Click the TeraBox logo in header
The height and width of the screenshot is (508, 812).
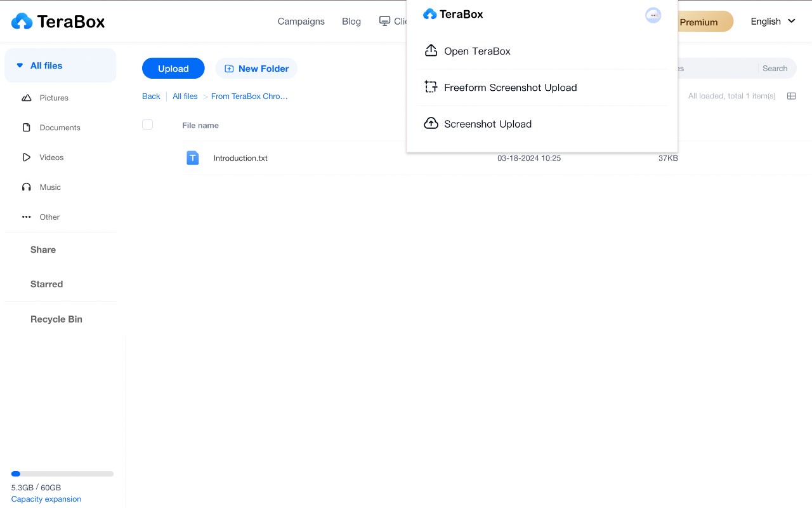pyautogui.click(x=58, y=22)
